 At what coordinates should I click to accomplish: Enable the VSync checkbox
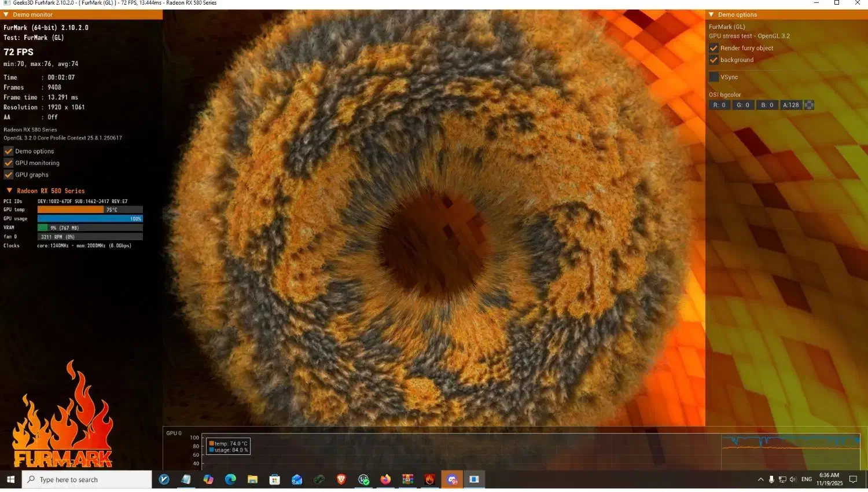pos(713,77)
